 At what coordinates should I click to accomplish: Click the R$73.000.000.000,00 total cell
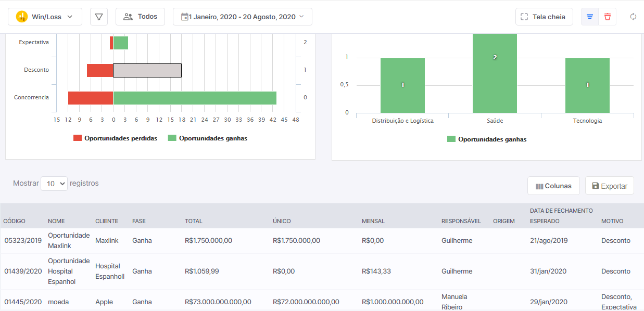tap(218, 302)
